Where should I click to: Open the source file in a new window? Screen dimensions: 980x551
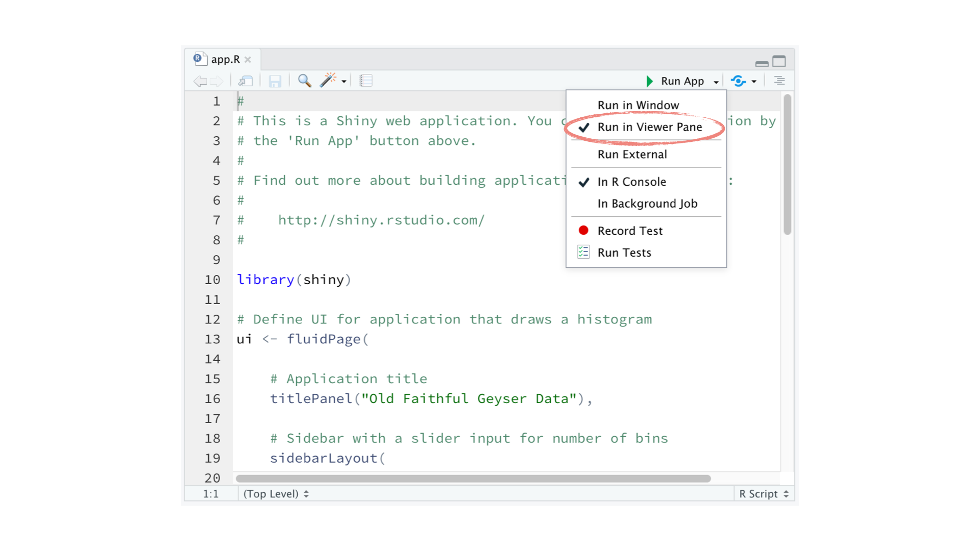tap(245, 81)
